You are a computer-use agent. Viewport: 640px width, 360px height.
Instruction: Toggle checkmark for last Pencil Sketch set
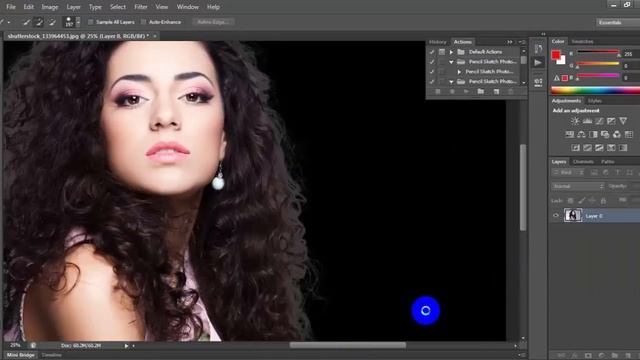coord(432,82)
